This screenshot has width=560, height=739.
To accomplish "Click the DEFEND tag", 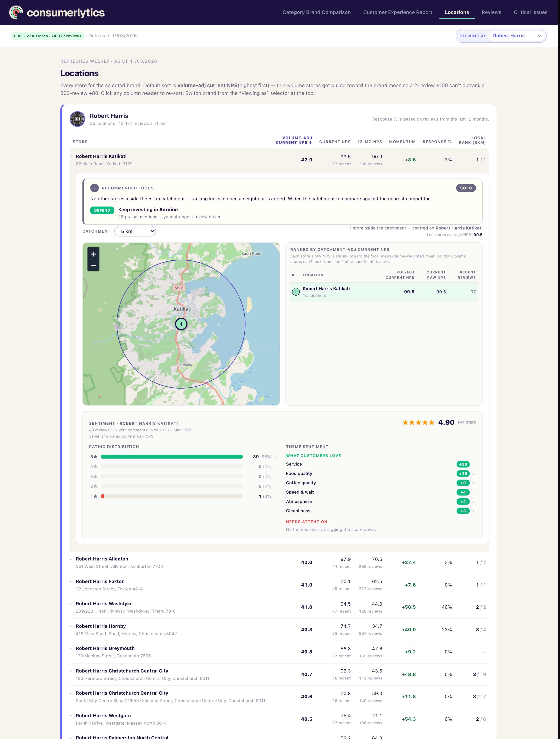I will (102, 210).
